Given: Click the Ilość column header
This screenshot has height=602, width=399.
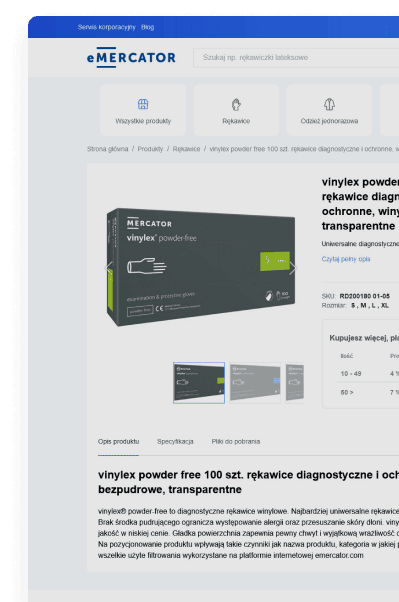Looking at the screenshot, I should [x=346, y=356].
